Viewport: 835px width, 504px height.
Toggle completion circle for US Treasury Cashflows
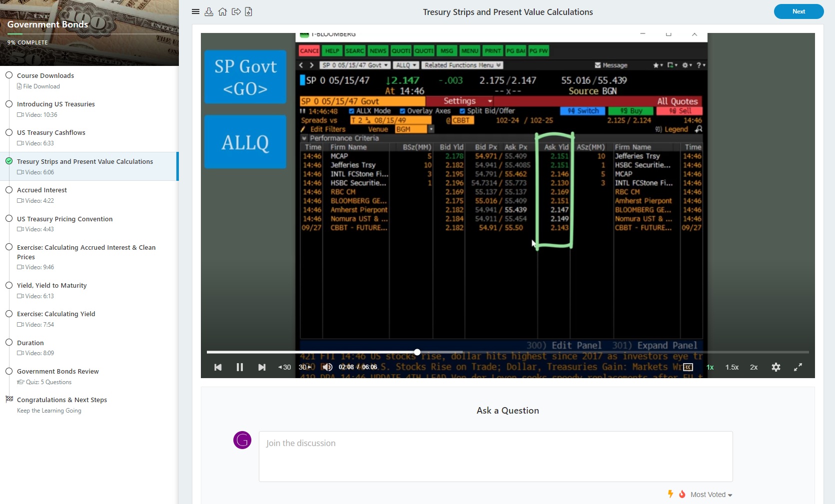point(9,132)
